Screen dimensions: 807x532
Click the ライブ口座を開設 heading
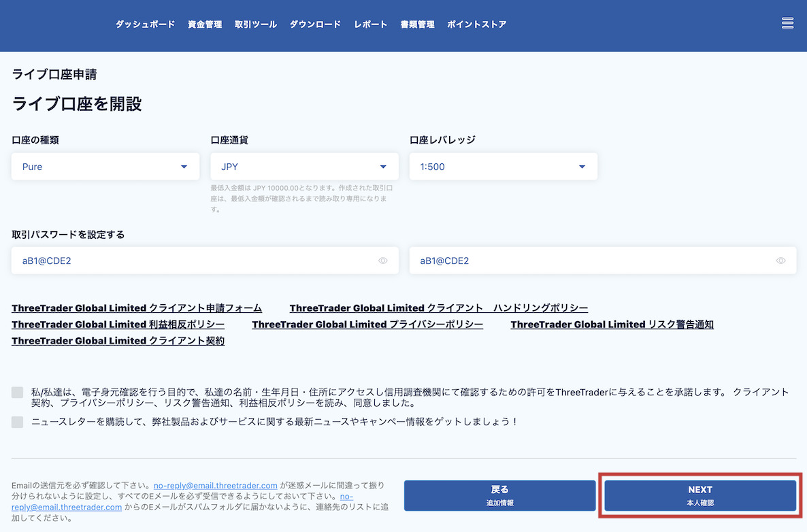pyautogui.click(x=77, y=104)
